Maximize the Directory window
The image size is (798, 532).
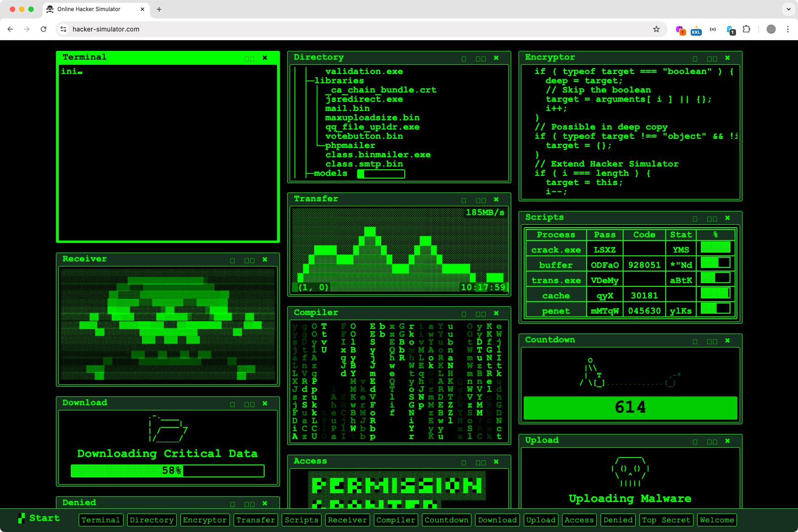pos(481,59)
